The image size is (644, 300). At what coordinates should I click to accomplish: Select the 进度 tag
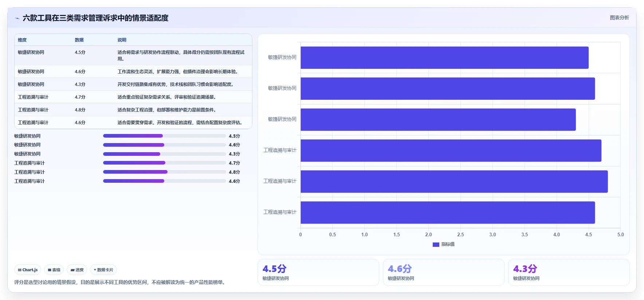77,270
